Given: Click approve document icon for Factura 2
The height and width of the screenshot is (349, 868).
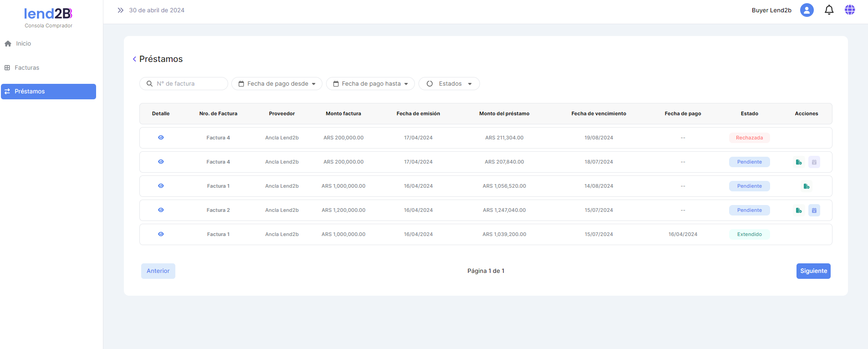Looking at the screenshot, I should [798, 210].
